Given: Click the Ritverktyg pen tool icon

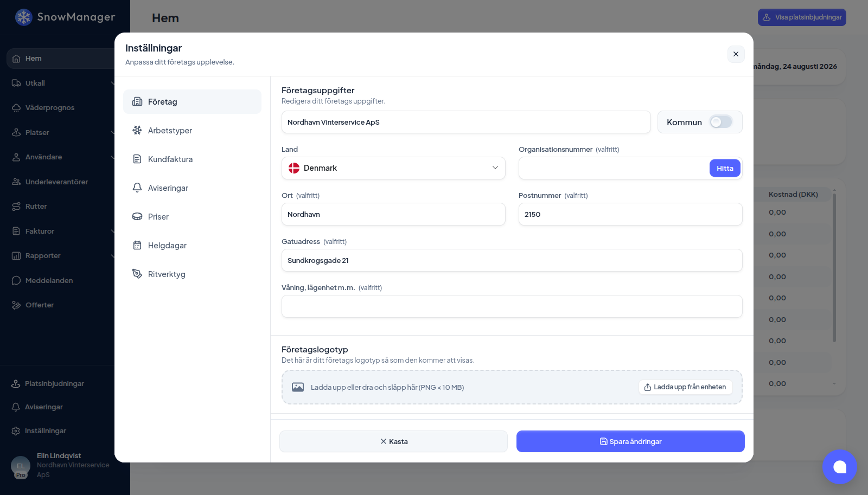Looking at the screenshot, I should pyautogui.click(x=137, y=274).
